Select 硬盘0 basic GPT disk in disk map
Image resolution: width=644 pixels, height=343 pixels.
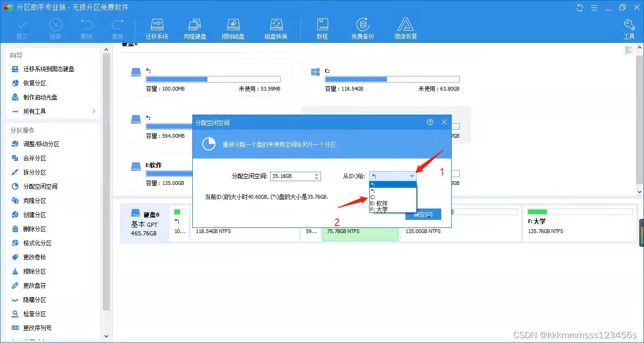point(144,223)
